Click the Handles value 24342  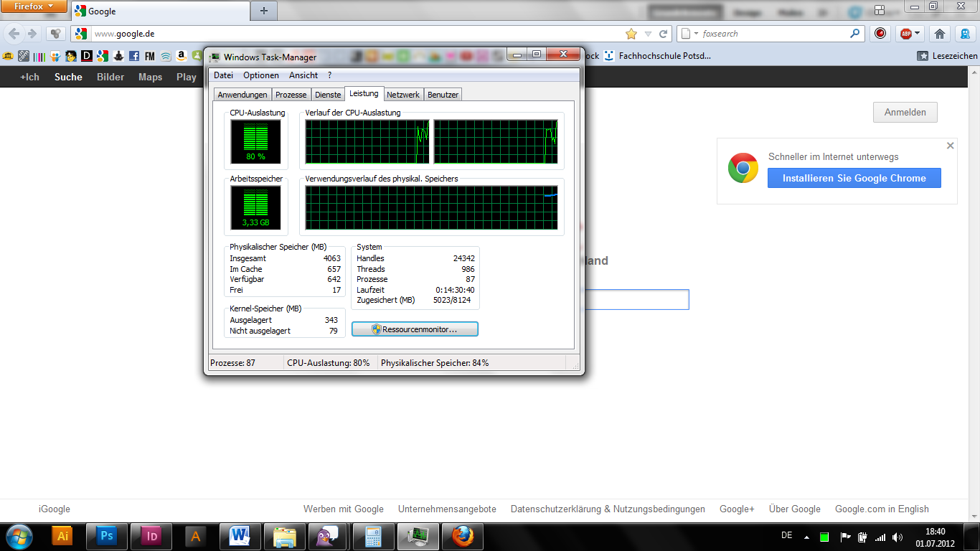463,258
